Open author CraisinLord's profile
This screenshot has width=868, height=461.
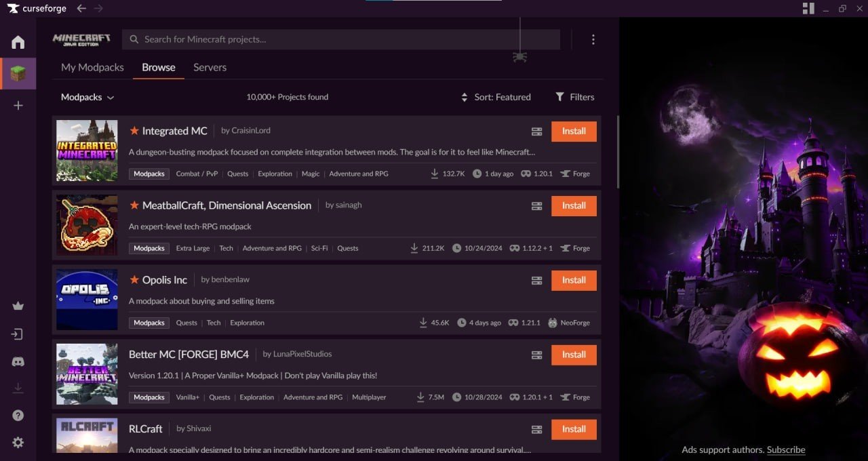(251, 130)
